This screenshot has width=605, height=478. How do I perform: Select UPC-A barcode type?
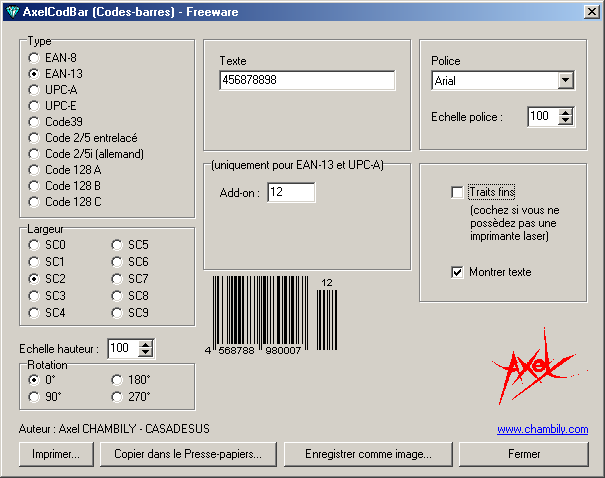(34, 90)
